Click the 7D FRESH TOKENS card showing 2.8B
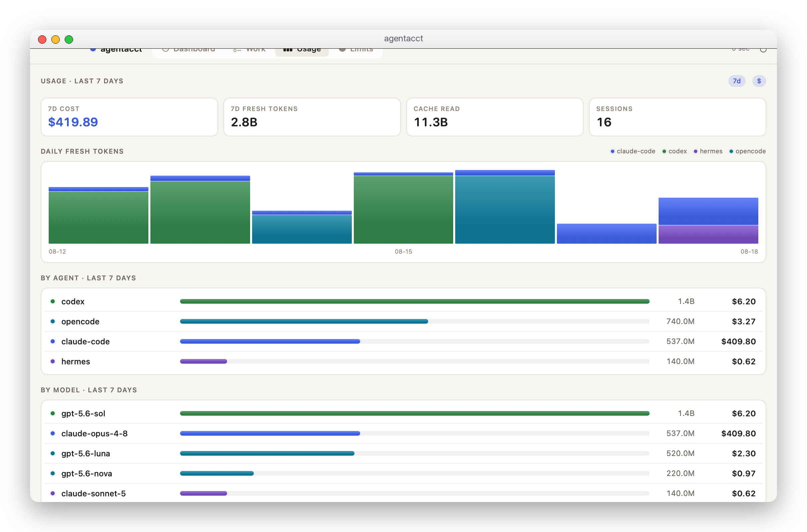Screen dimensions: 807x532 [312, 117]
